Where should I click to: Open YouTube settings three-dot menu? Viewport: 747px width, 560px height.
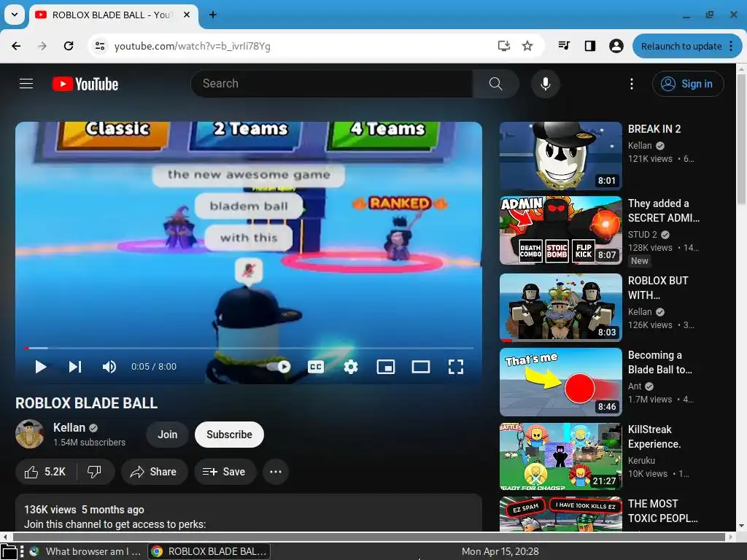[x=632, y=84]
